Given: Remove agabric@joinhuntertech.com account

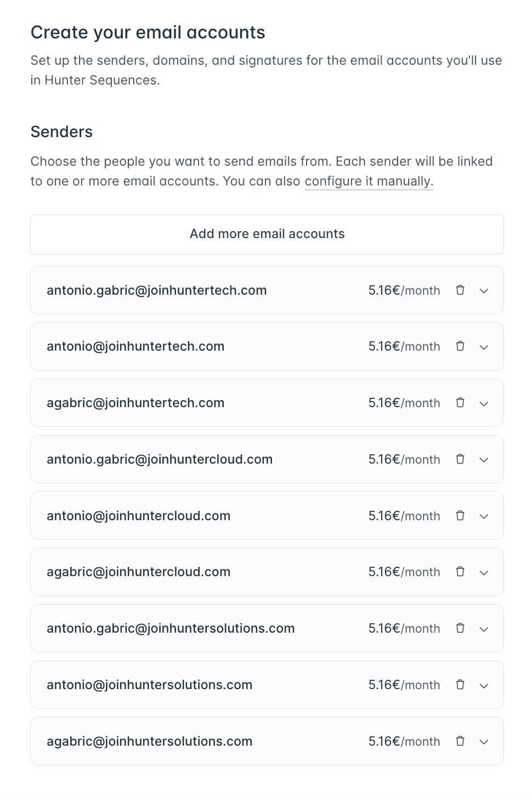Looking at the screenshot, I should [460, 403].
